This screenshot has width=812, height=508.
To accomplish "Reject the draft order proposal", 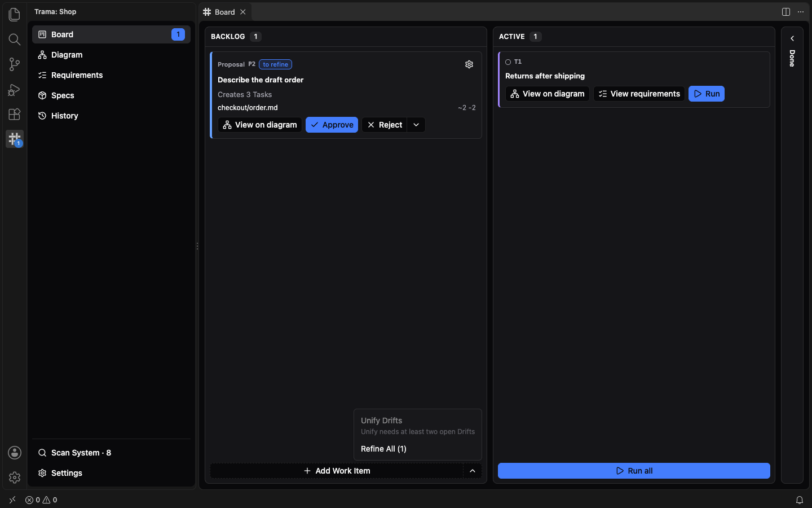I will point(385,125).
